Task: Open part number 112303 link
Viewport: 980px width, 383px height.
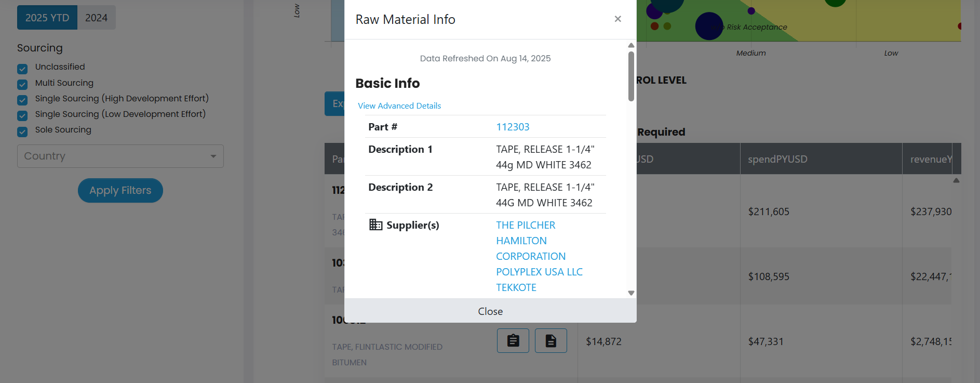Action: click(513, 127)
